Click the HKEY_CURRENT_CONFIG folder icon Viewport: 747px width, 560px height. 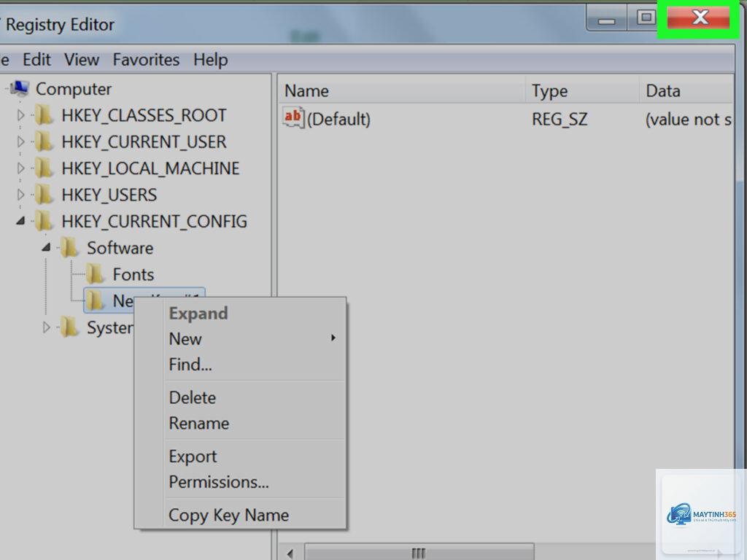click(44, 222)
